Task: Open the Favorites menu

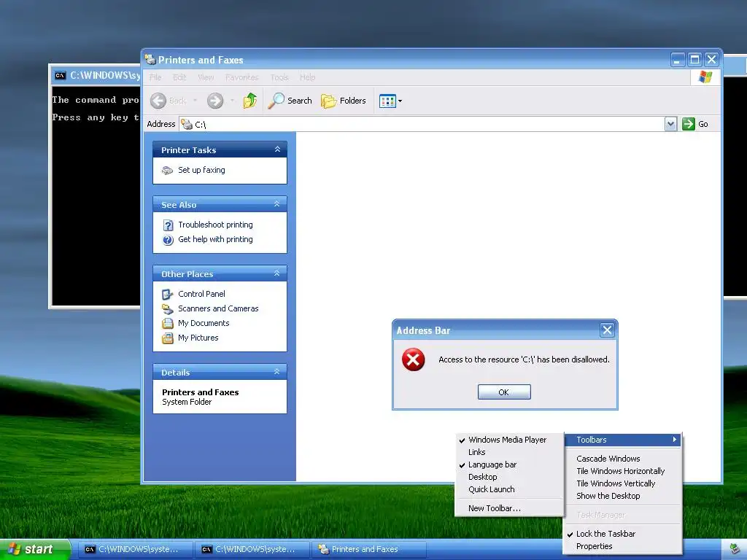Action: (241, 77)
